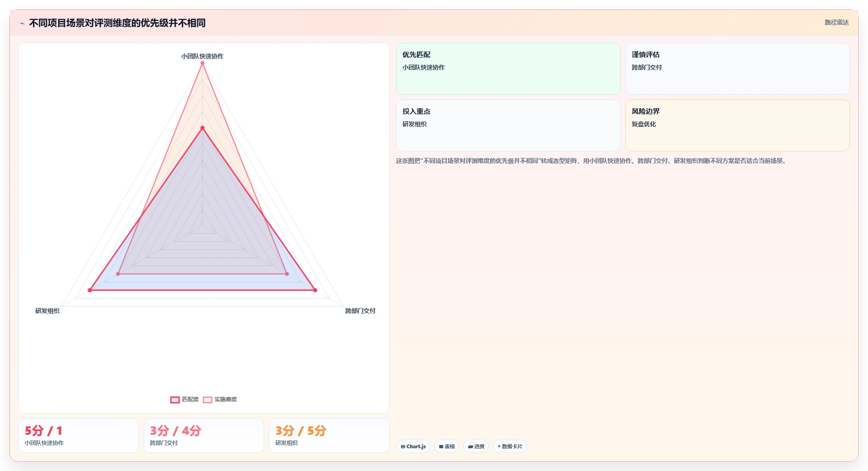Click the description paragraph starting 这张图把
Image resolution: width=868 pixels, height=471 pixels.
[591, 161]
